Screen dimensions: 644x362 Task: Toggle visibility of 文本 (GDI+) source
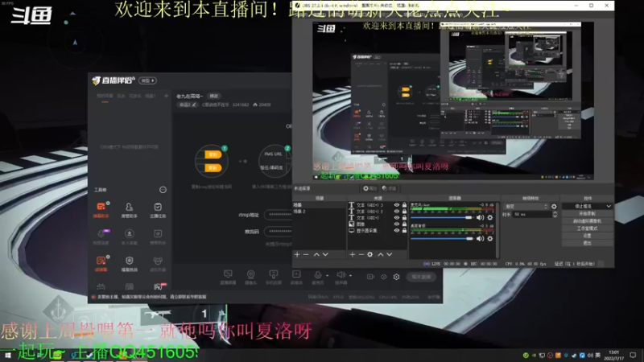[397, 217]
